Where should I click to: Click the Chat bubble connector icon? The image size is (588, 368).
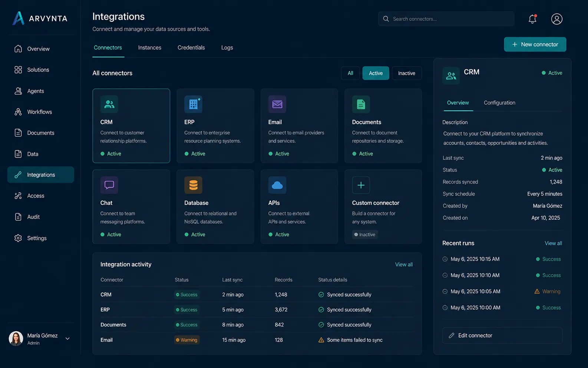pos(109,185)
